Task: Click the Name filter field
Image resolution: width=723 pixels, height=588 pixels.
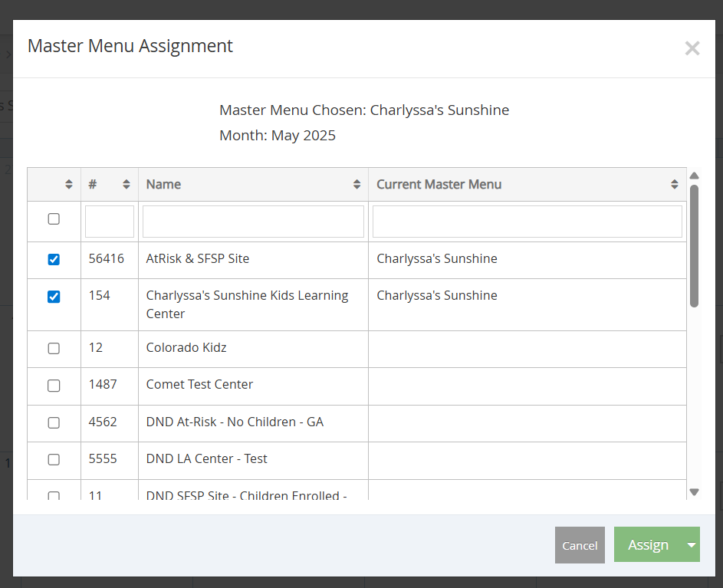Action: [253, 221]
